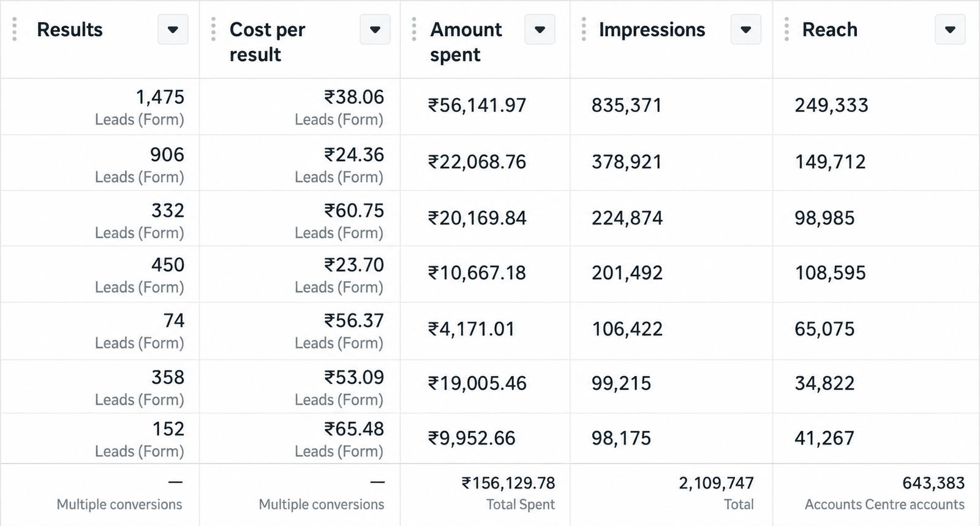Image resolution: width=980 pixels, height=526 pixels.
Task: Click the Results column drag handle
Action: pyautogui.click(x=15, y=29)
